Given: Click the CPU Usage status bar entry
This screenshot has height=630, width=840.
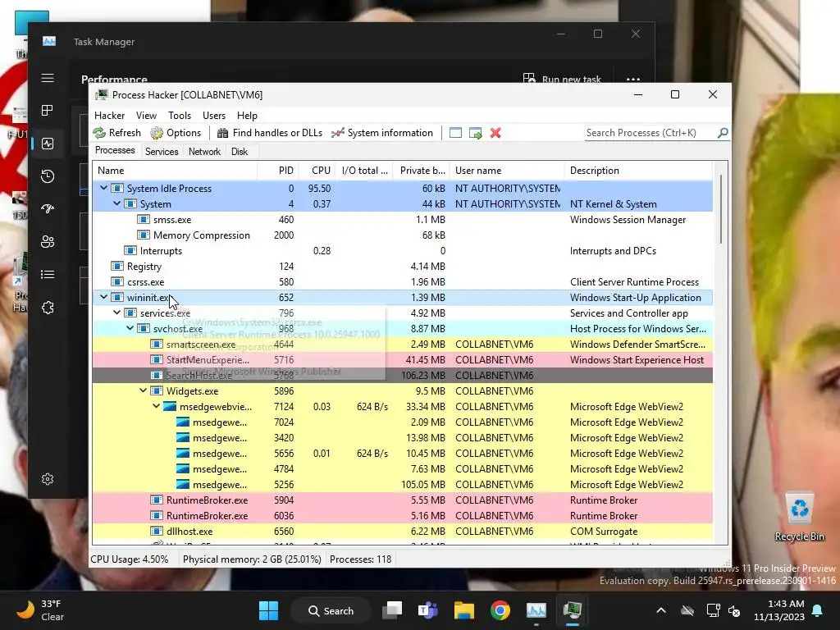Looking at the screenshot, I should pyautogui.click(x=129, y=559).
